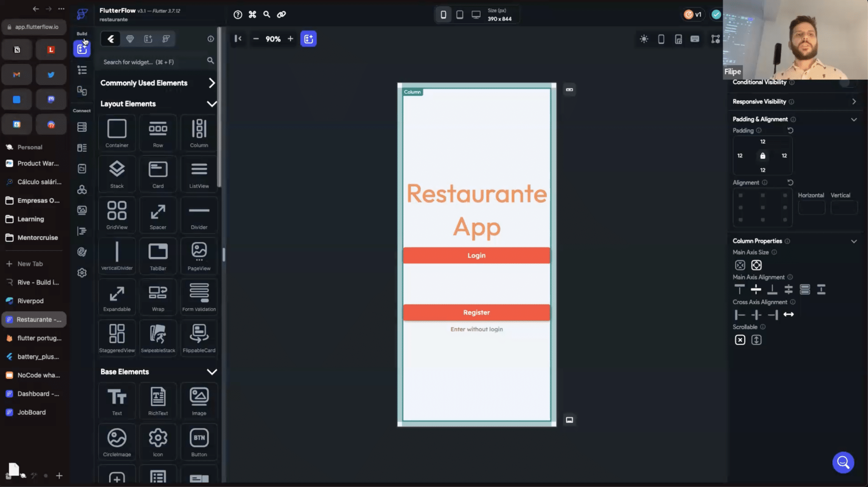Viewport: 868px width, 487px height.
Task: Click the Login button on canvas
Action: click(476, 255)
